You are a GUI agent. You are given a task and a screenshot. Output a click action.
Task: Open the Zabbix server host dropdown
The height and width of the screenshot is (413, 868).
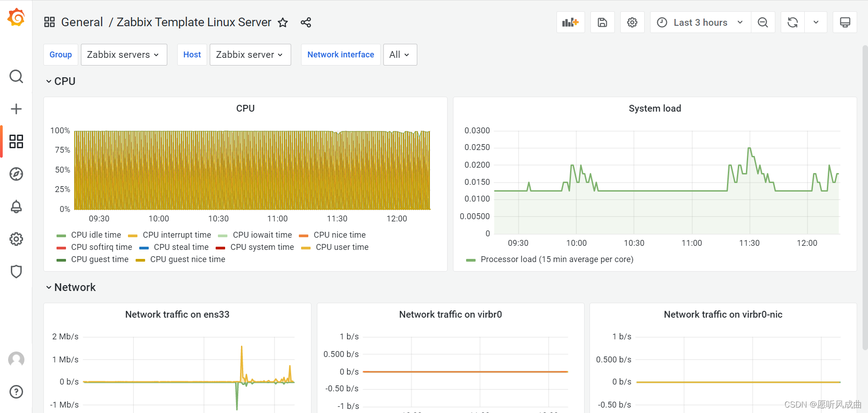click(x=250, y=55)
